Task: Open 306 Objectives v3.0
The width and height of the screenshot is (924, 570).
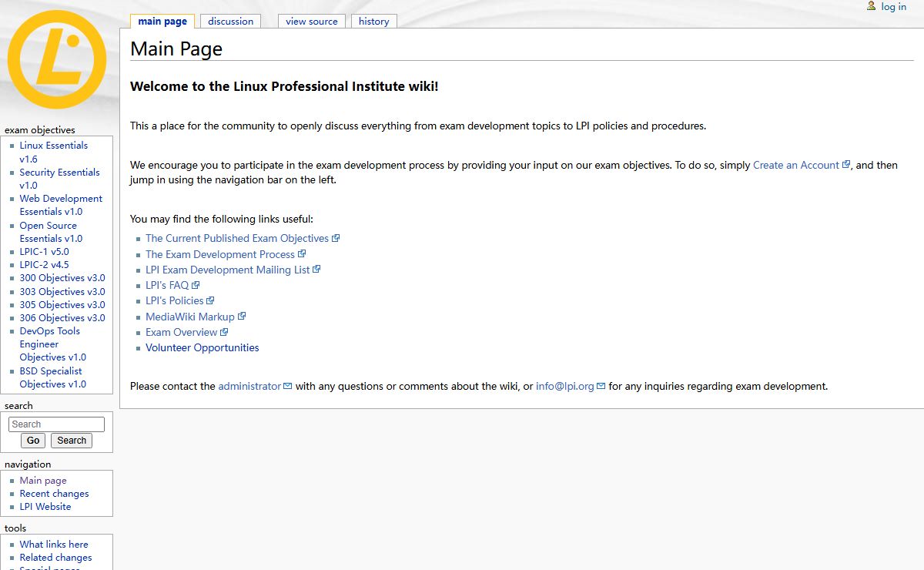Action: point(62,318)
